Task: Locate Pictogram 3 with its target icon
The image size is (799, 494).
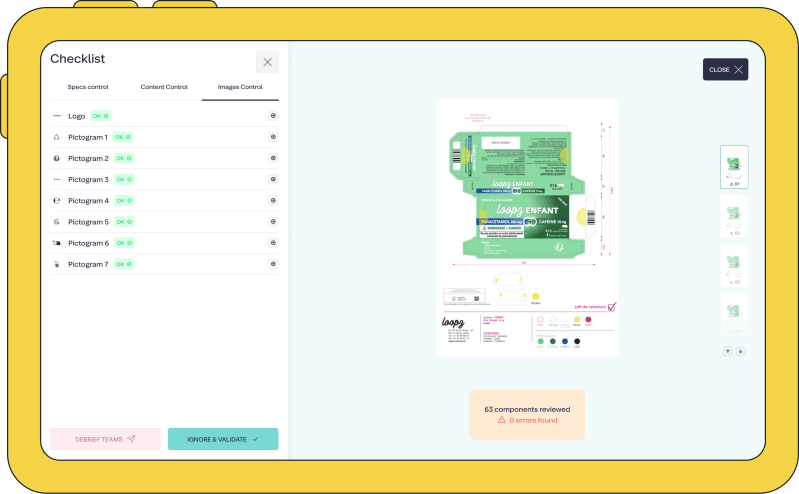Action: pos(273,179)
